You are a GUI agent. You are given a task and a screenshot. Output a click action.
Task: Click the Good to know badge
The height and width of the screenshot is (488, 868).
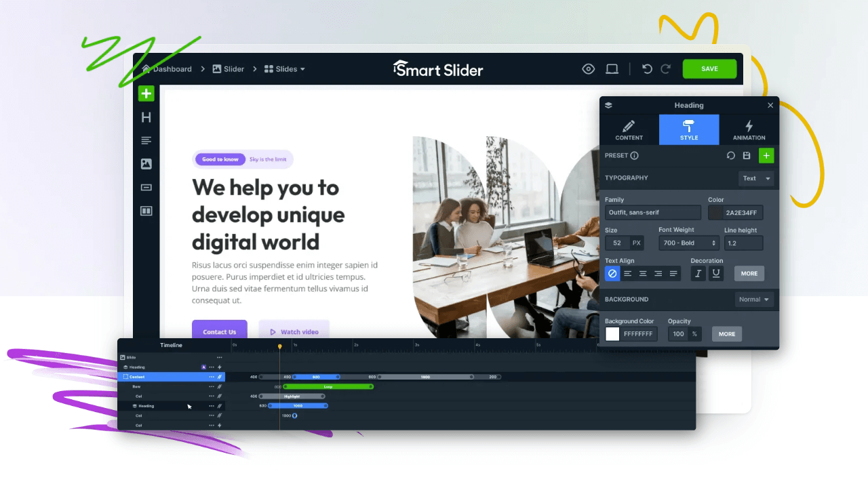(220, 159)
